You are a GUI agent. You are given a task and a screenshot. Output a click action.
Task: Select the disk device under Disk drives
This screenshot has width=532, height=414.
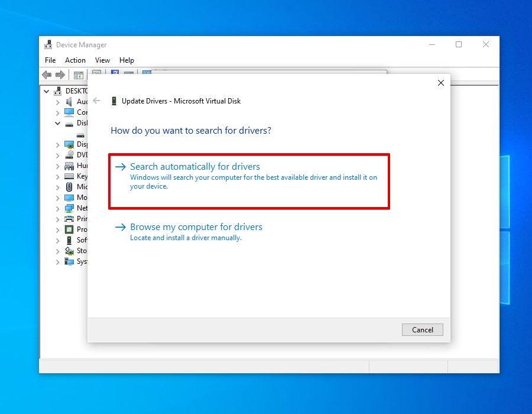[x=80, y=135]
